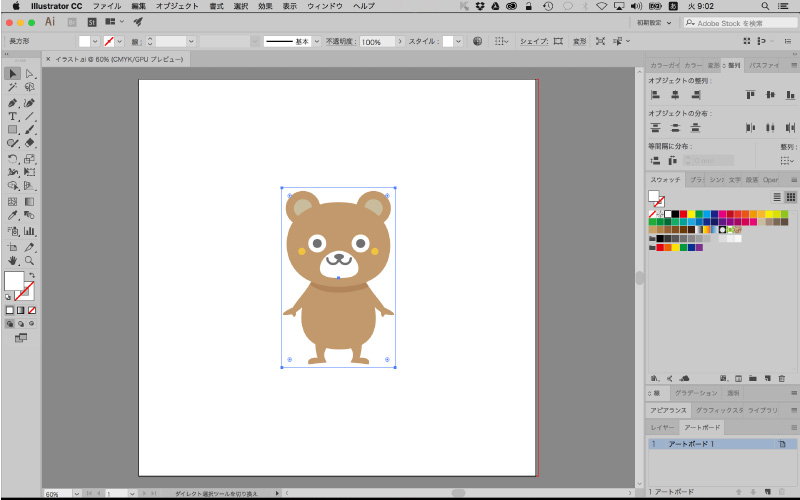Select the Magic Wand tool
The image size is (800, 500).
click(12, 88)
